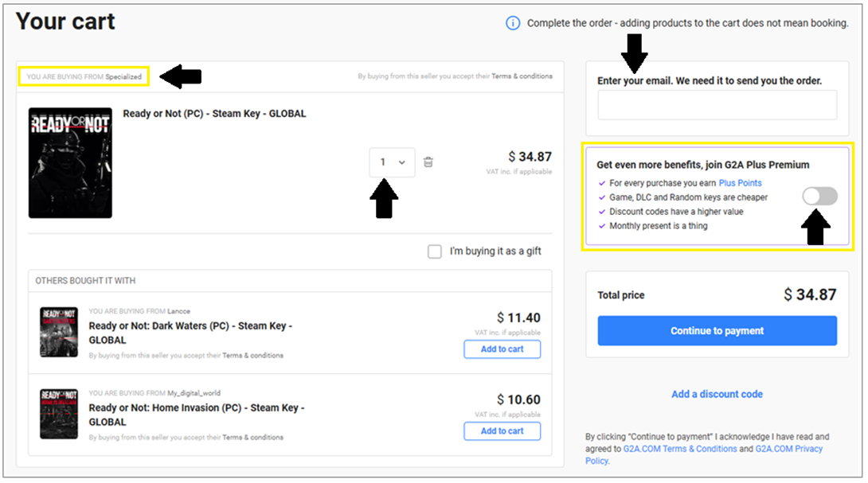The width and height of the screenshot is (868, 483).
Task: Add Dark Waters DLC to cart
Action: [x=502, y=349]
